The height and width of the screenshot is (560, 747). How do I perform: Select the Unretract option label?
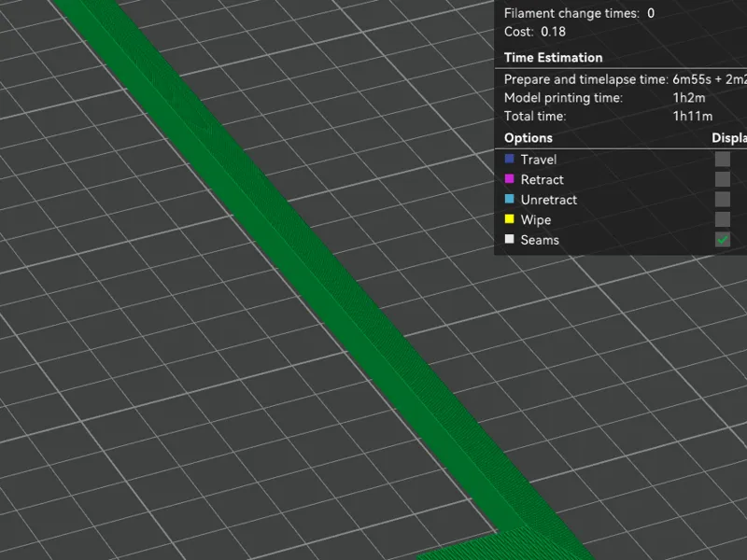pos(549,200)
